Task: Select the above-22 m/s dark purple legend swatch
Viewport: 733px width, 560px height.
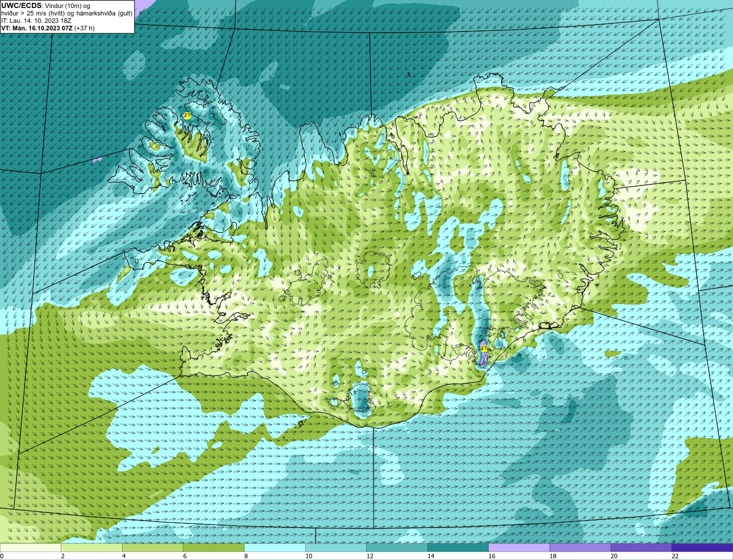Action: coord(702,547)
